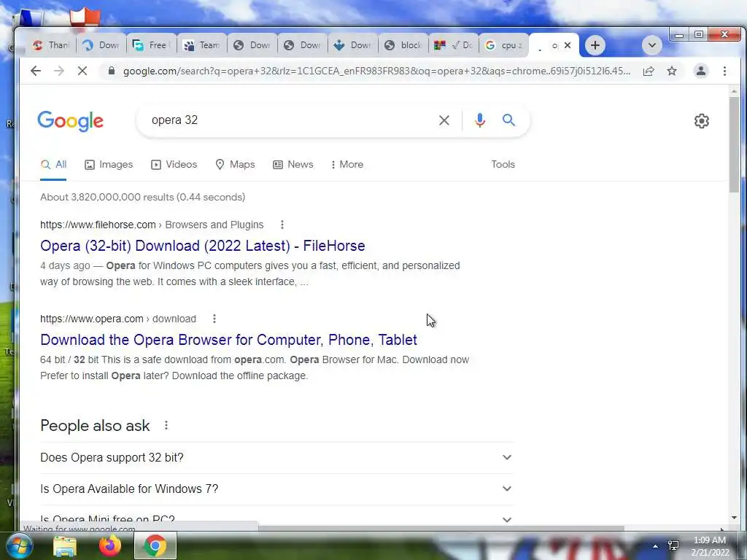Click the filehorse.com URL breadcrumb
Image resolution: width=747 pixels, height=560 pixels.
click(x=152, y=225)
